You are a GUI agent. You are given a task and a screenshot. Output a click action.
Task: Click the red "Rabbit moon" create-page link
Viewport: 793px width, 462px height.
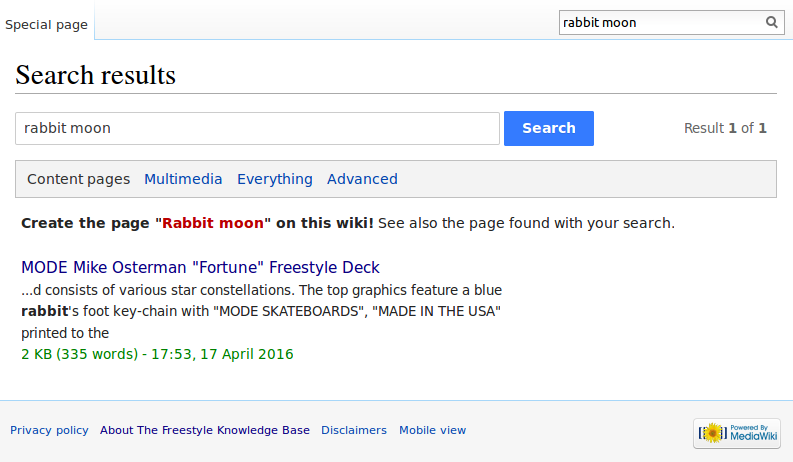click(x=216, y=223)
